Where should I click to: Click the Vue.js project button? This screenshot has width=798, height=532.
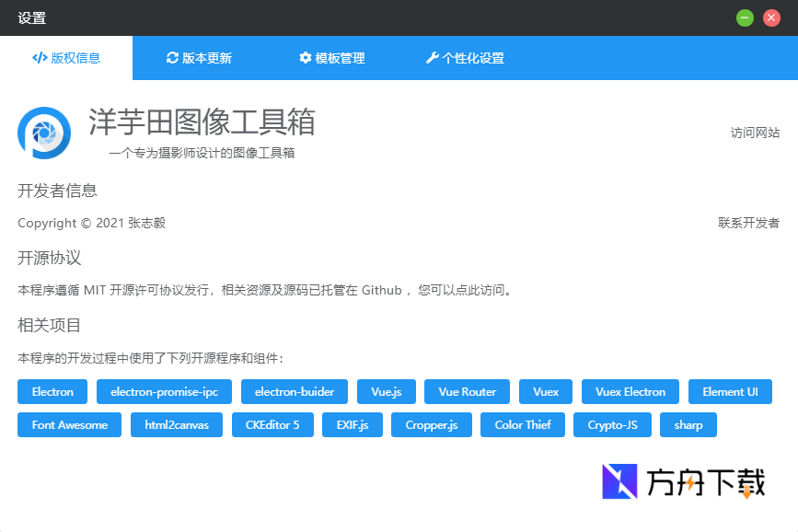[386, 391]
